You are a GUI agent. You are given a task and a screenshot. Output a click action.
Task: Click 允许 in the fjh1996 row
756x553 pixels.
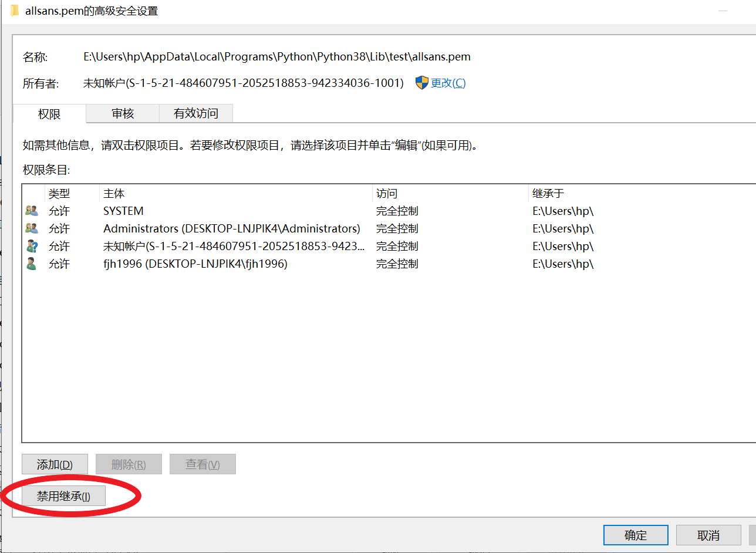[x=59, y=264]
